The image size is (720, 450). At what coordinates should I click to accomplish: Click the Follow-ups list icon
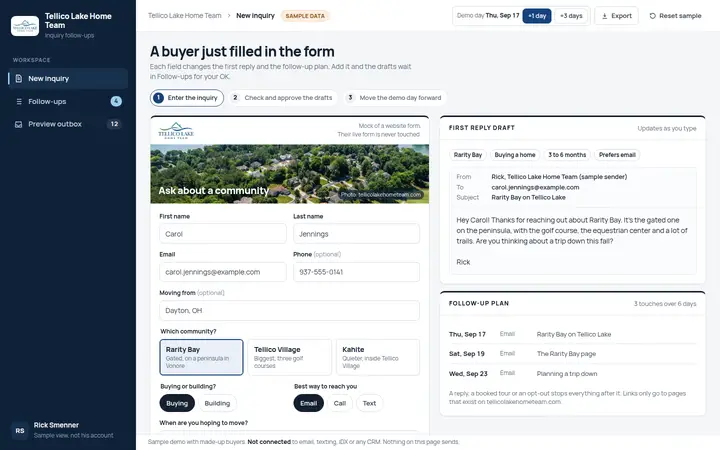point(19,101)
